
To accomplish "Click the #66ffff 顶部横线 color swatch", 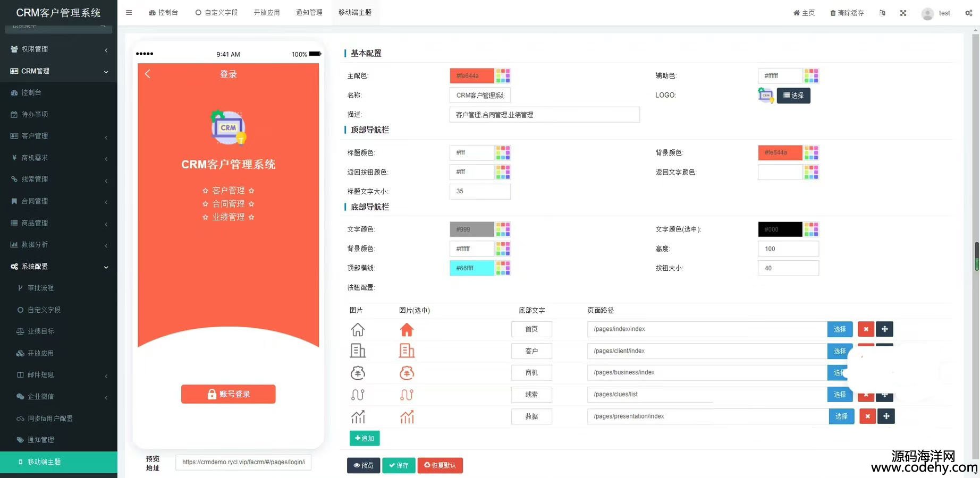I will click(x=472, y=268).
